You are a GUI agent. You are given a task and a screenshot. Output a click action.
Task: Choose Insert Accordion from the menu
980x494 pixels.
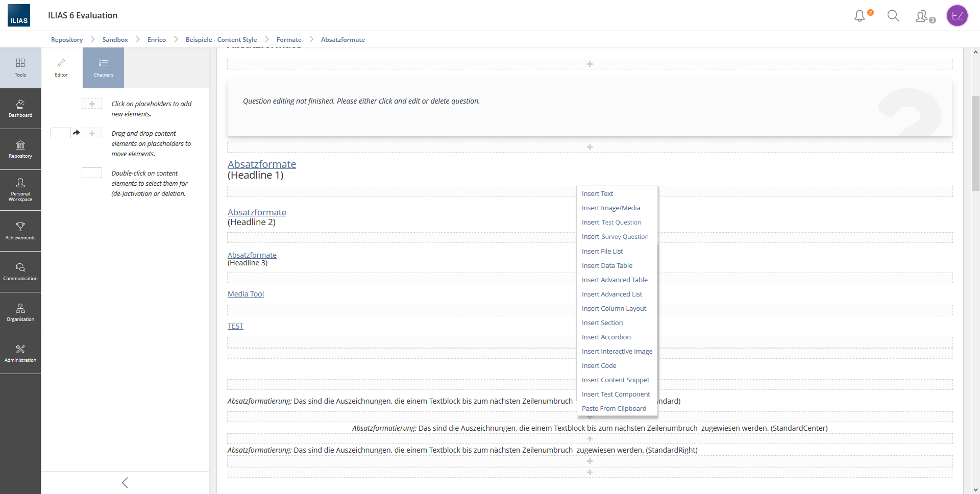pos(606,337)
